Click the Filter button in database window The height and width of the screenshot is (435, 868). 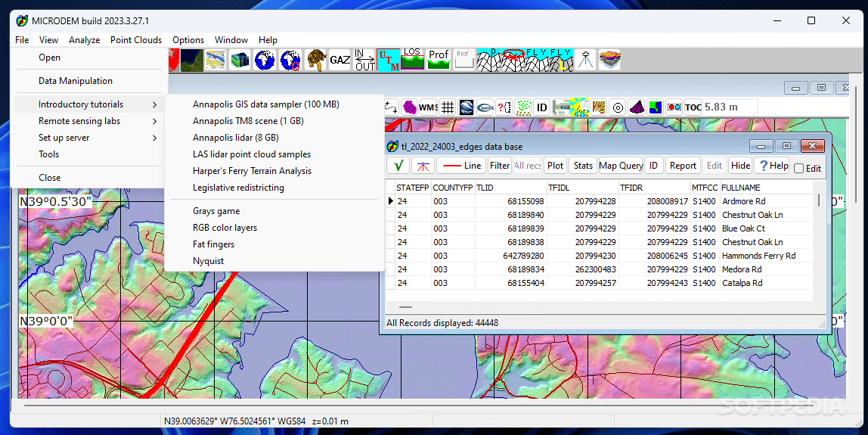tap(499, 165)
